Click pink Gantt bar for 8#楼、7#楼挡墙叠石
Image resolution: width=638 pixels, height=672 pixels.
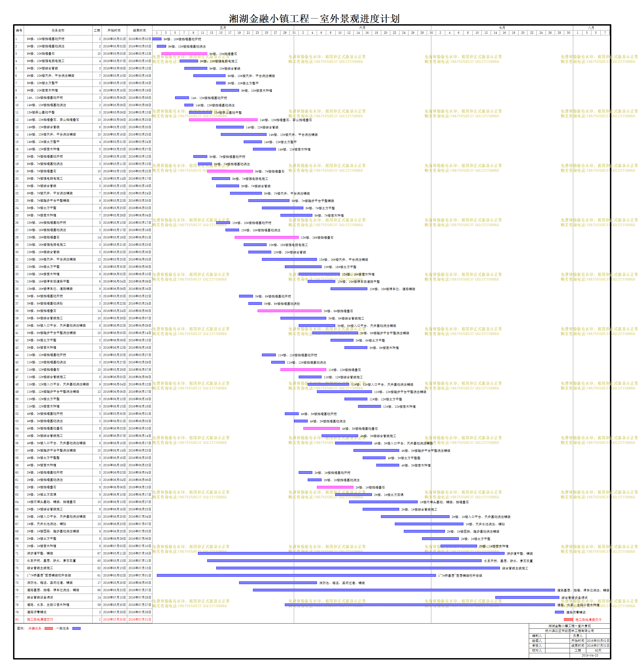(230, 171)
